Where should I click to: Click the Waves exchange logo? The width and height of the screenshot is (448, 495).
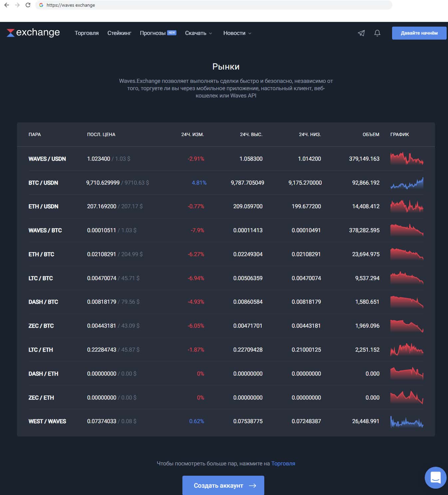(x=33, y=33)
